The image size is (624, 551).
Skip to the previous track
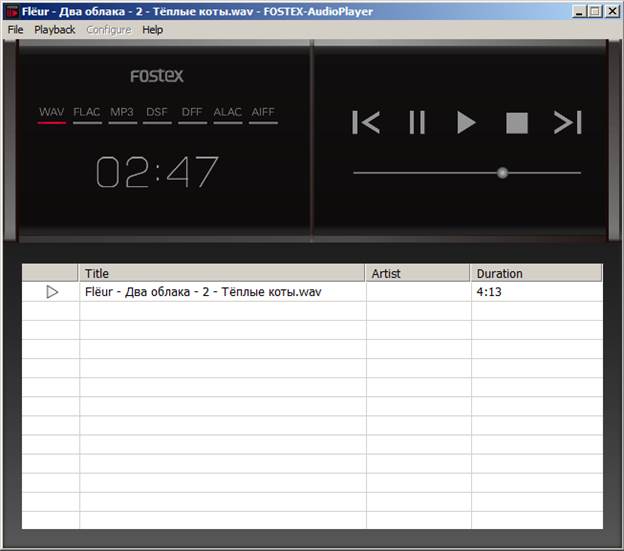pyautogui.click(x=366, y=122)
